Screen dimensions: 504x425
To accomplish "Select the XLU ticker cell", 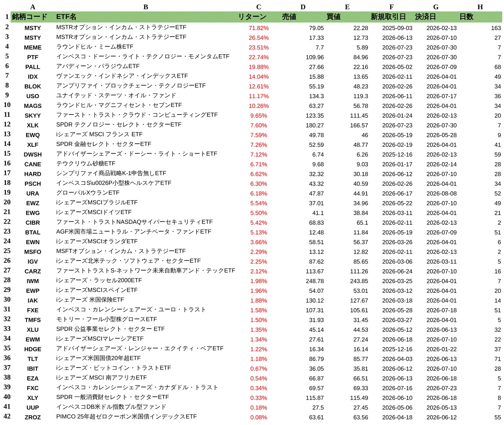I will (x=33, y=329).
